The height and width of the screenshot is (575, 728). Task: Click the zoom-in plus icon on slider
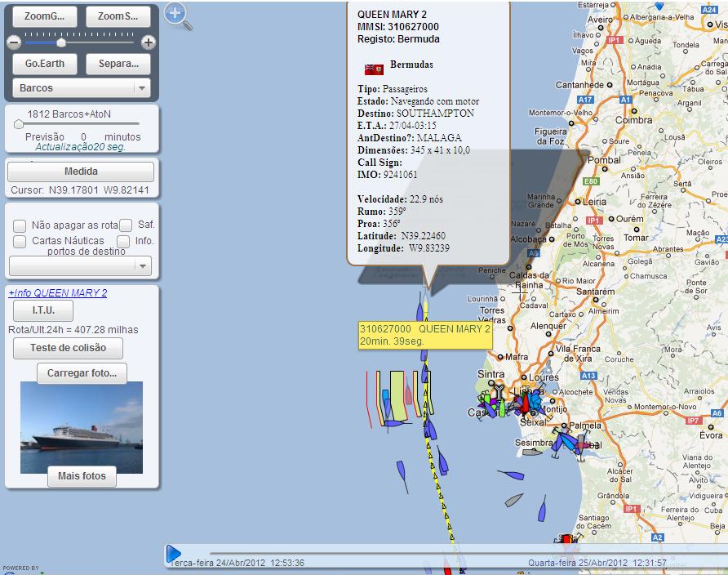(x=148, y=42)
